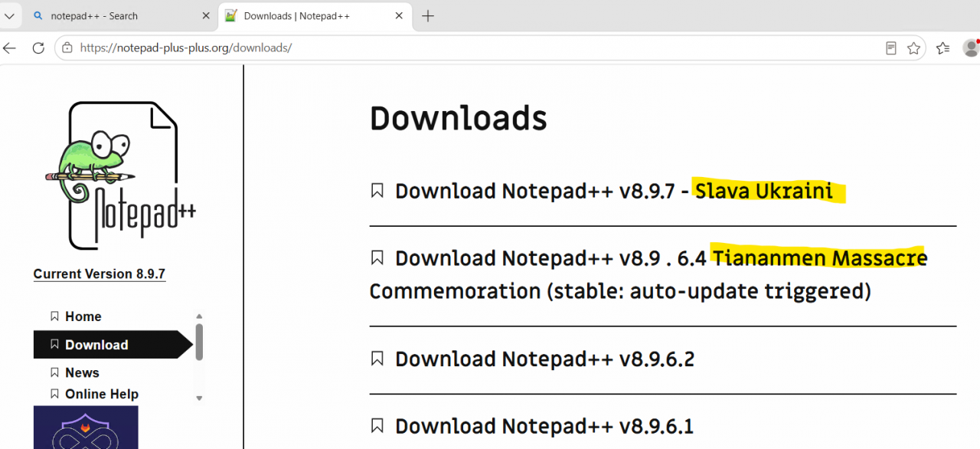Open a new tab with plus button
Image resolution: width=980 pixels, height=449 pixels.
click(428, 16)
